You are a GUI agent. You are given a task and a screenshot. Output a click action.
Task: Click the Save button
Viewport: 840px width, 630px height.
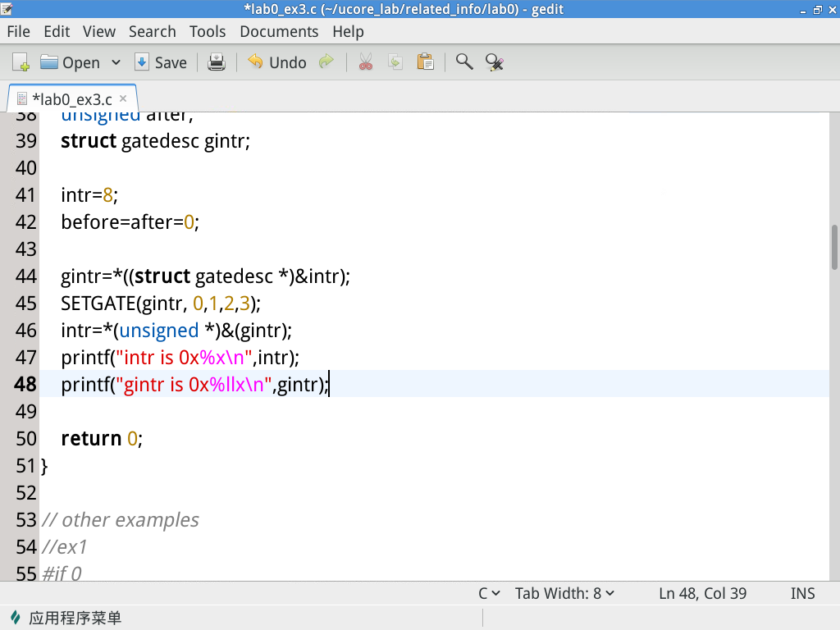pos(161,62)
